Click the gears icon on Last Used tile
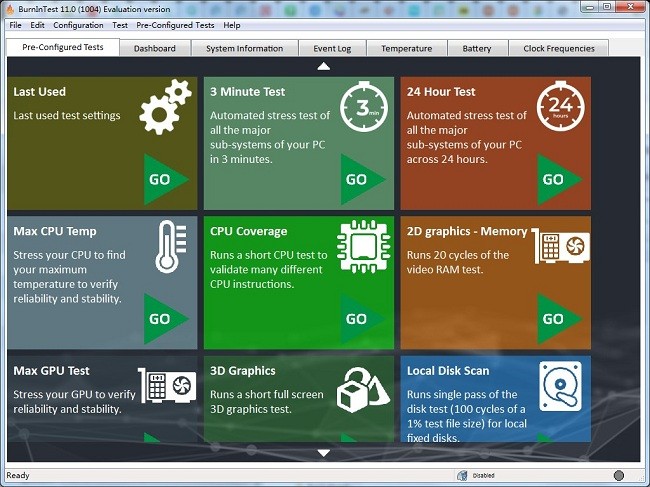 (x=165, y=106)
